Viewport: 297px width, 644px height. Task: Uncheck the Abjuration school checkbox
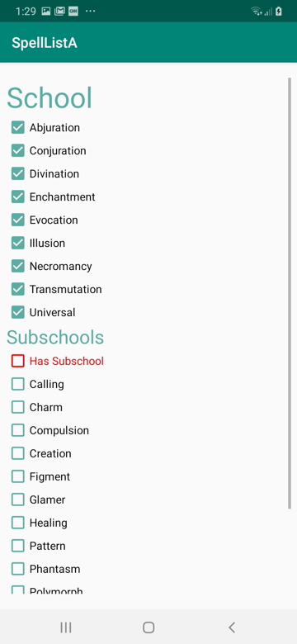(18, 128)
